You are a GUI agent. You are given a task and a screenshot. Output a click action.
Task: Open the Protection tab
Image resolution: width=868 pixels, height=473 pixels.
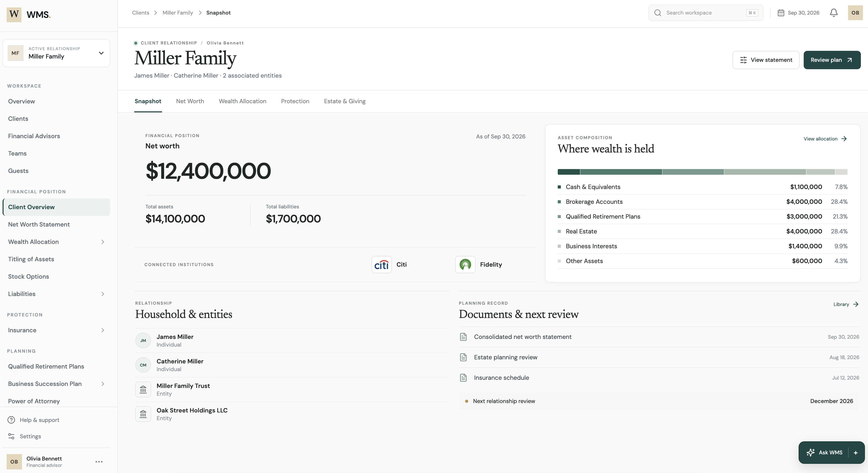[295, 101]
